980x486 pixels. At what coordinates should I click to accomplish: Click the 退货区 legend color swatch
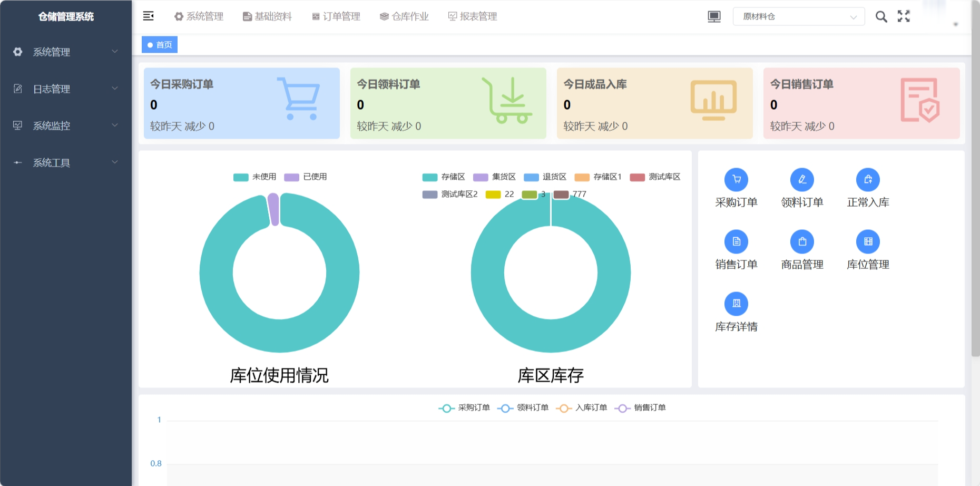(531, 177)
